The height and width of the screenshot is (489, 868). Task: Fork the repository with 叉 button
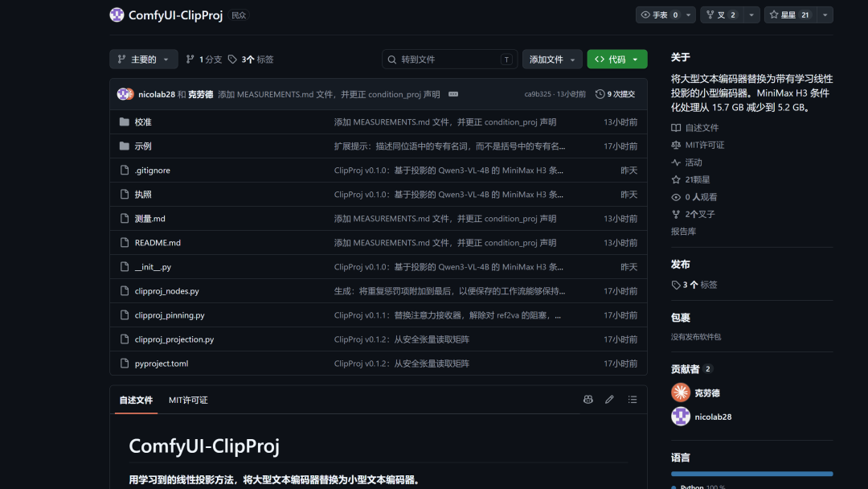[721, 15]
